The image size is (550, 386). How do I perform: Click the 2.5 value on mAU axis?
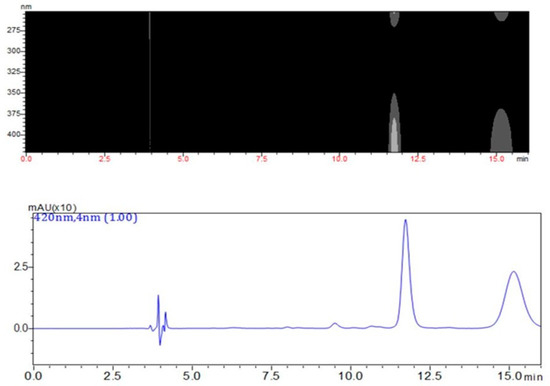point(20,267)
